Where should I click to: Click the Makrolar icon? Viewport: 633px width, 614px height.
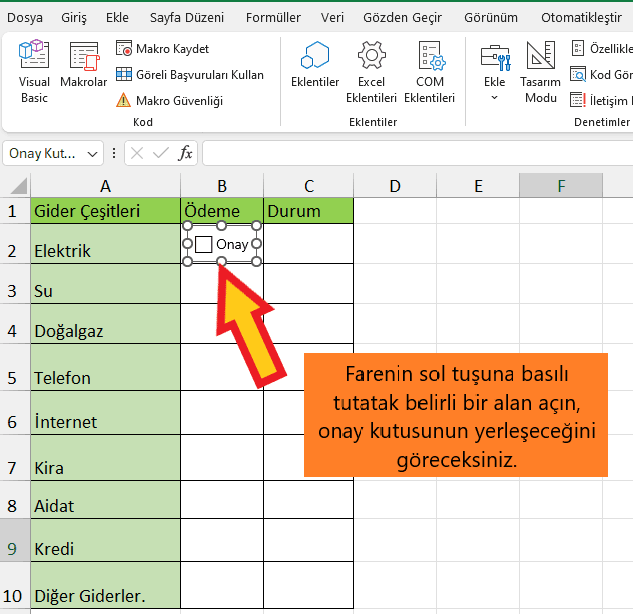(84, 71)
